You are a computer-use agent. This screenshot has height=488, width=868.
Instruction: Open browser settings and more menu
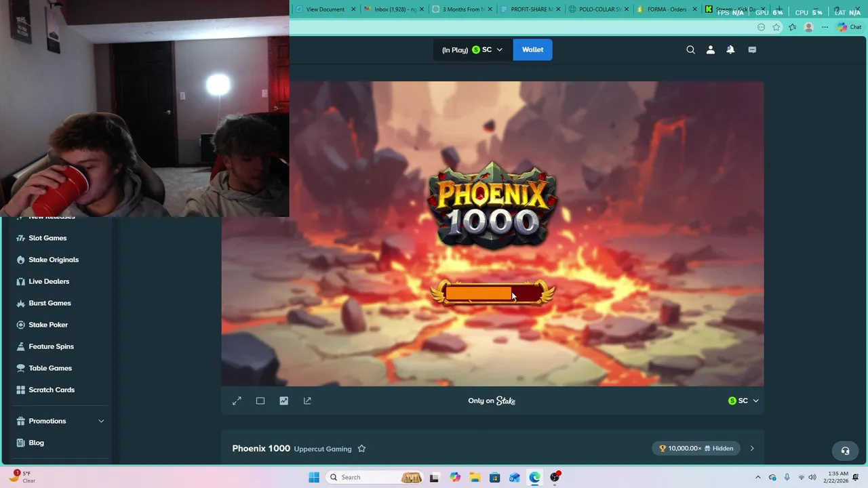coord(825,27)
